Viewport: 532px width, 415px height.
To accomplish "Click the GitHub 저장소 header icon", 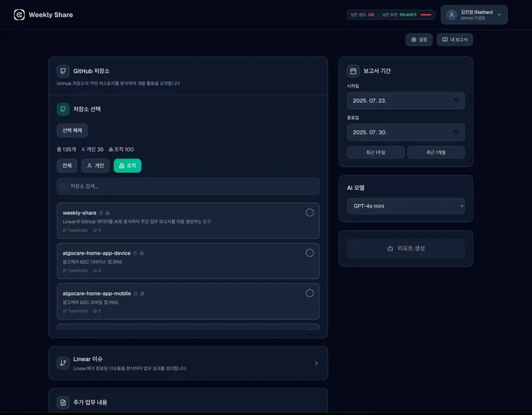I will pyautogui.click(x=63, y=71).
